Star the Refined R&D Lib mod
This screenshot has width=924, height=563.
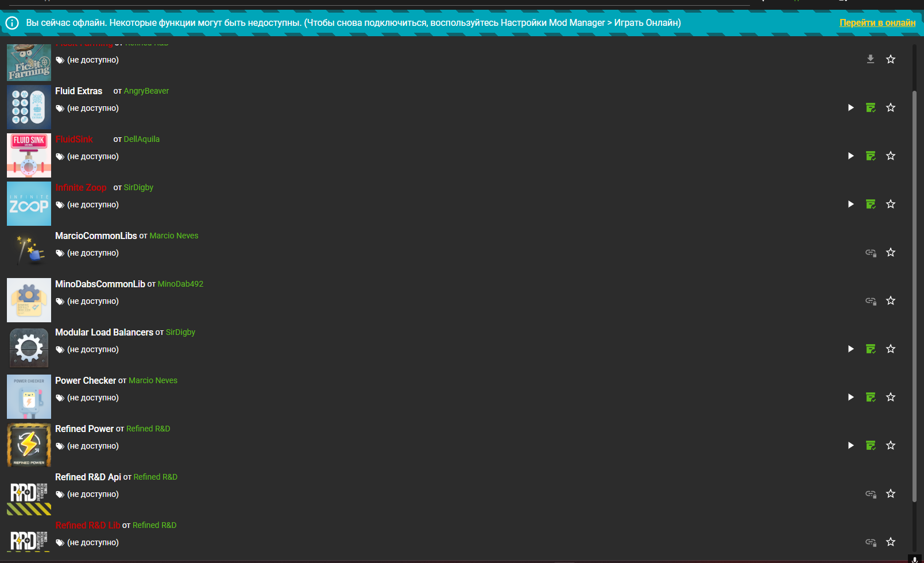(891, 542)
